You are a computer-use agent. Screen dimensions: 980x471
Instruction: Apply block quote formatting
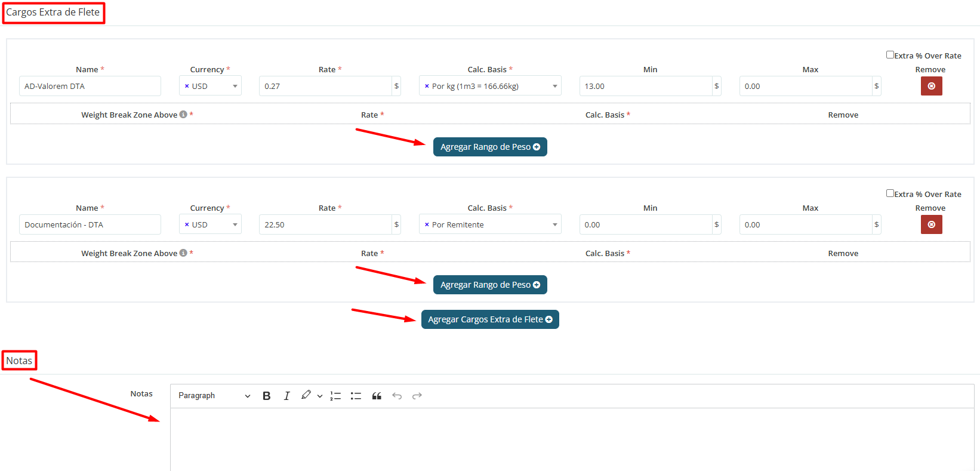point(377,396)
